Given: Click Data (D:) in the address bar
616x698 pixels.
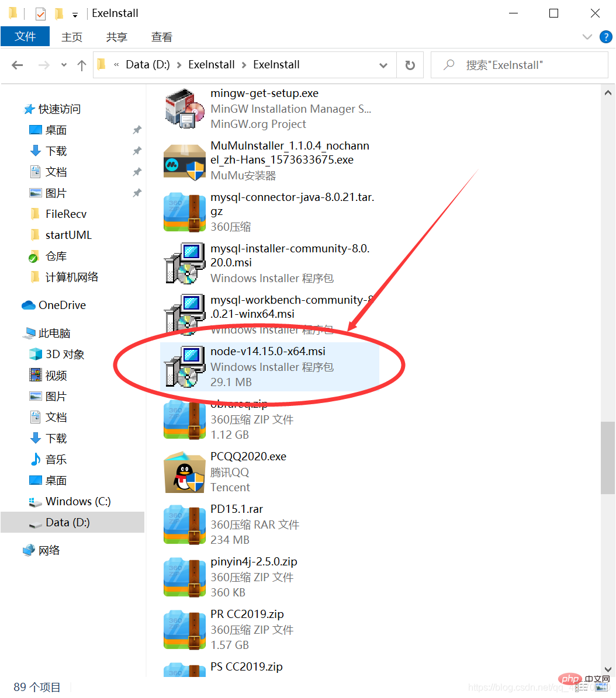Looking at the screenshot, I should pos(148,65).
